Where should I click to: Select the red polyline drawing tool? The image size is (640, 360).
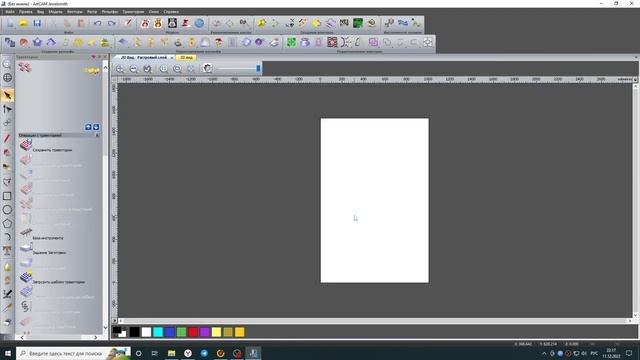pyautogui.click(x=7, y=139)
